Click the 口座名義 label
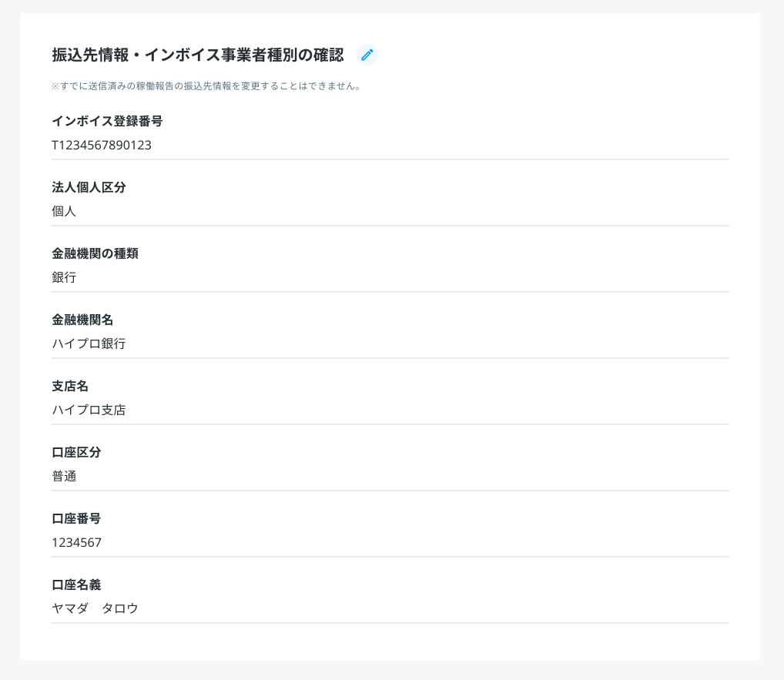784x680 pixels. pyautogui.click(x=76, y=585)
